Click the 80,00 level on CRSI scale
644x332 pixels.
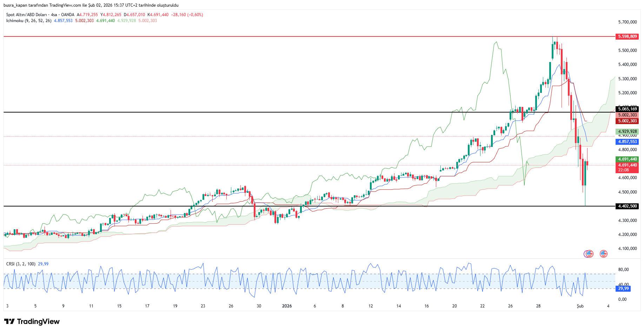[623, 270]
